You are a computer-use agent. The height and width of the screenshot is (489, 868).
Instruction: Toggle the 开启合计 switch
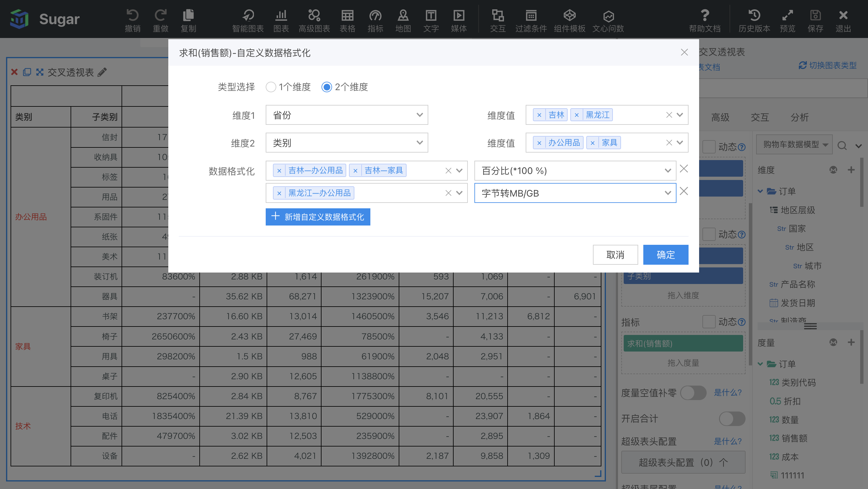point(732,419)
